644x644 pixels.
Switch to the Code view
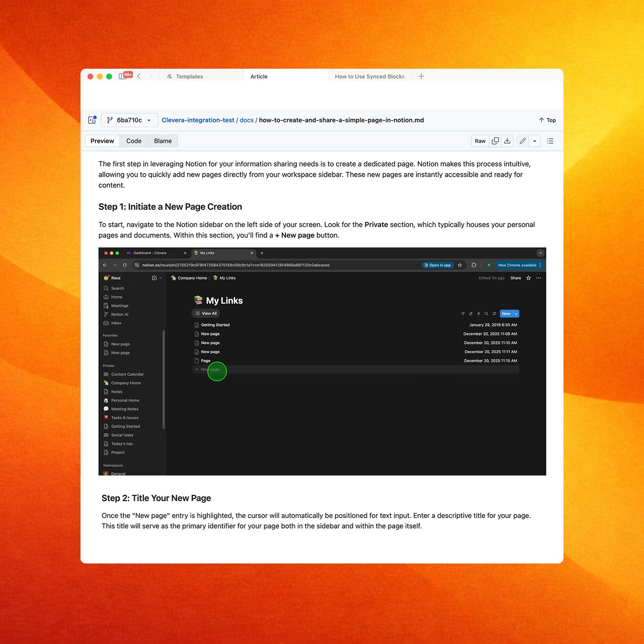[x=134, y=141]
